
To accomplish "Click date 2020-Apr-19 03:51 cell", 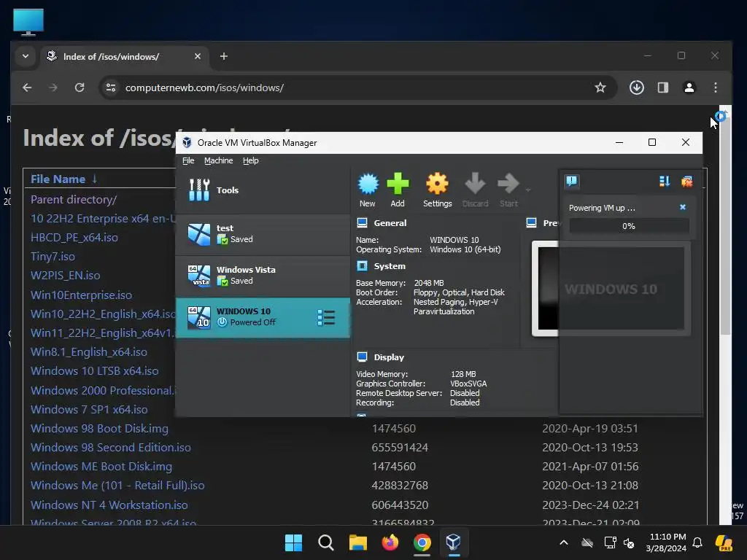I will (590, 429).
